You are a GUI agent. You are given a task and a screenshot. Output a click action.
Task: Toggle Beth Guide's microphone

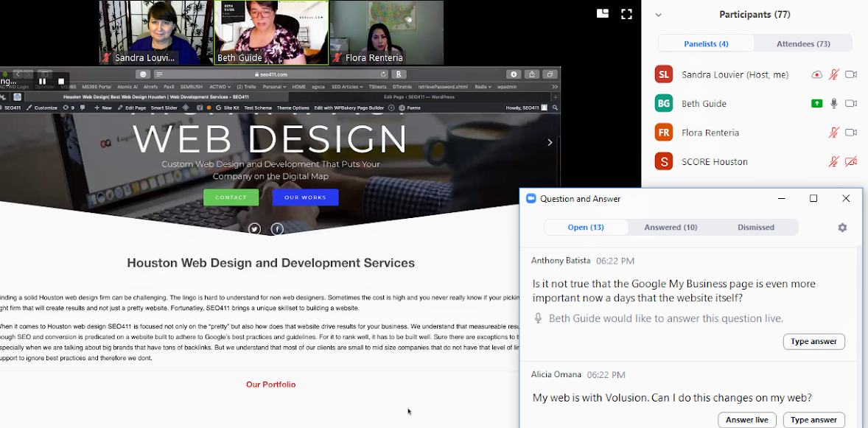tap(833, 104)
